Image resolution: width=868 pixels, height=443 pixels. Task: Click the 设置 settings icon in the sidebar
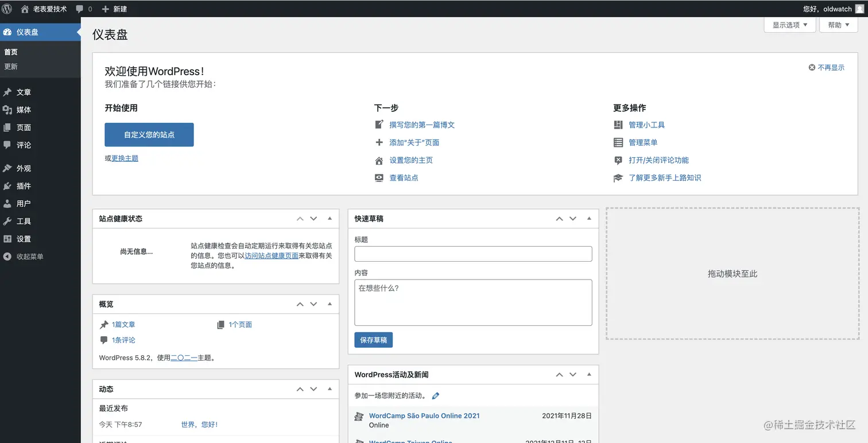pyautogui.click(x=7, y=239)
